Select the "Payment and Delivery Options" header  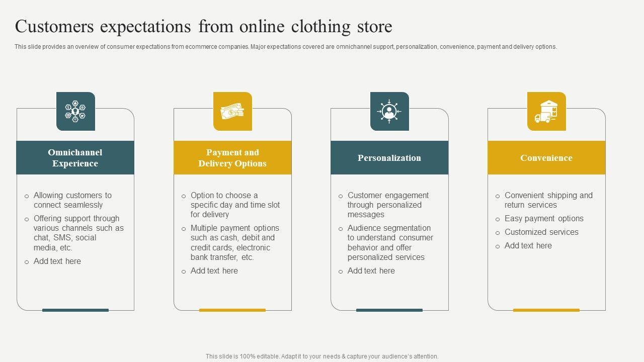[x=232, y=158]
